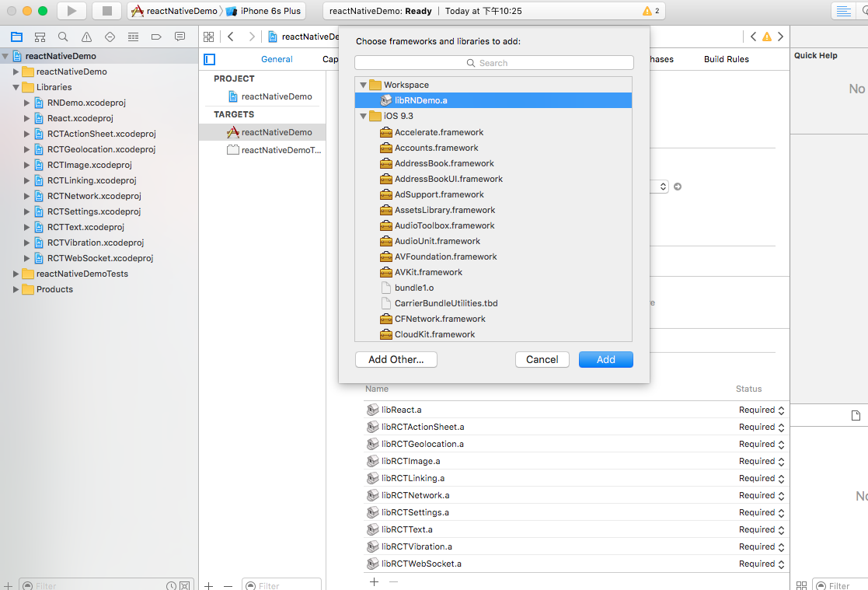Collapse the iOS 9.3 group
The width and height of the screenshot is (868, 590).
coord(363,116)
